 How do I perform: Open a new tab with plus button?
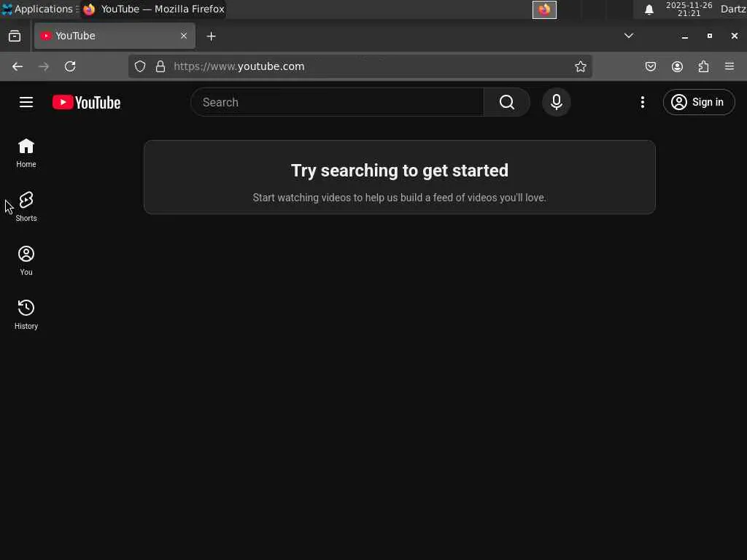[x=211, y=36]
